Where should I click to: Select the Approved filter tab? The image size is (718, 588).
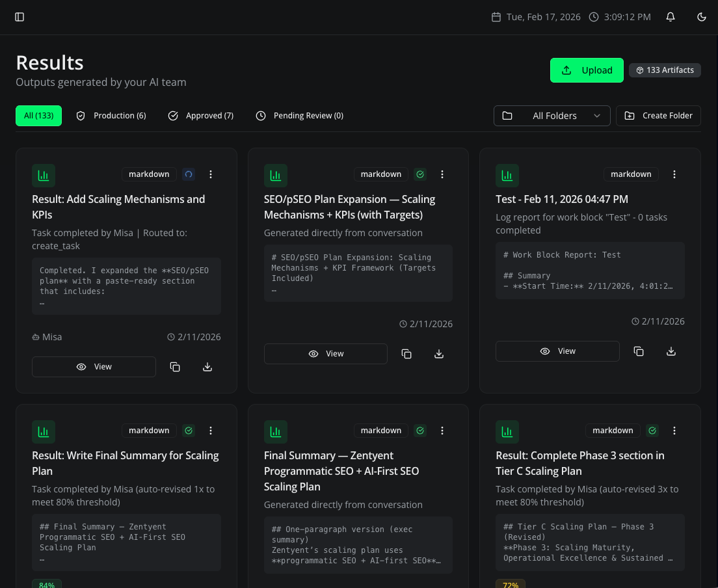200,115
